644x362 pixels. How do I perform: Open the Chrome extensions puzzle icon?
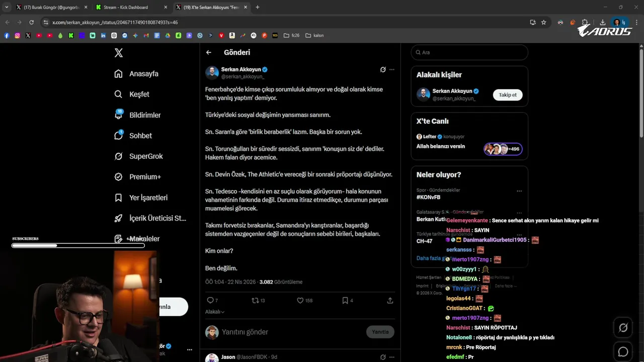pos(585,22)
